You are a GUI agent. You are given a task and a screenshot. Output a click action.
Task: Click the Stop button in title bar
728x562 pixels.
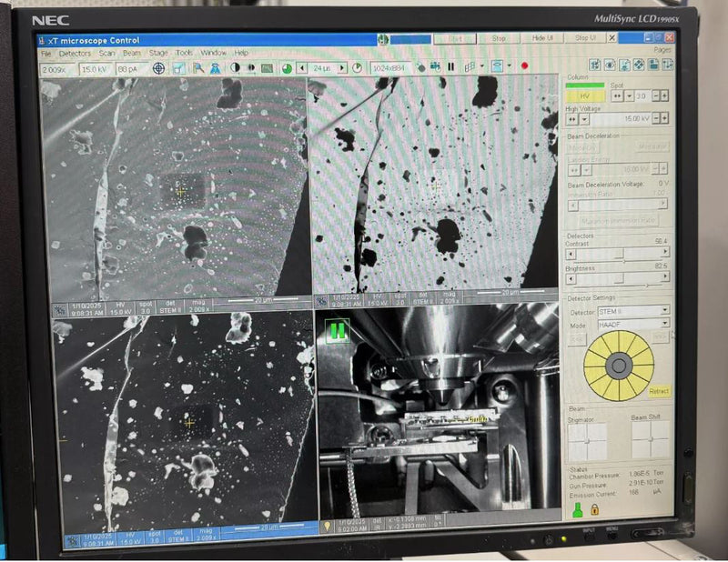pyautogui.click(x=498, y=38)
